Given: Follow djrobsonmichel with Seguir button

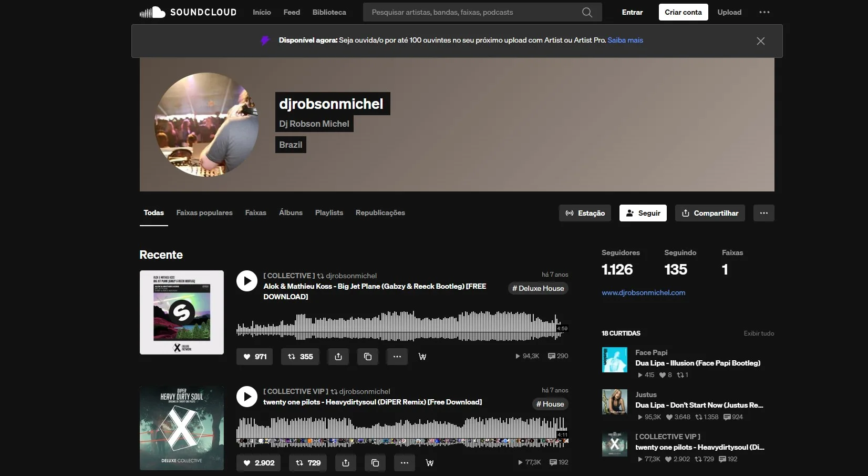Looking at the screenshot, I should [643, 213].
